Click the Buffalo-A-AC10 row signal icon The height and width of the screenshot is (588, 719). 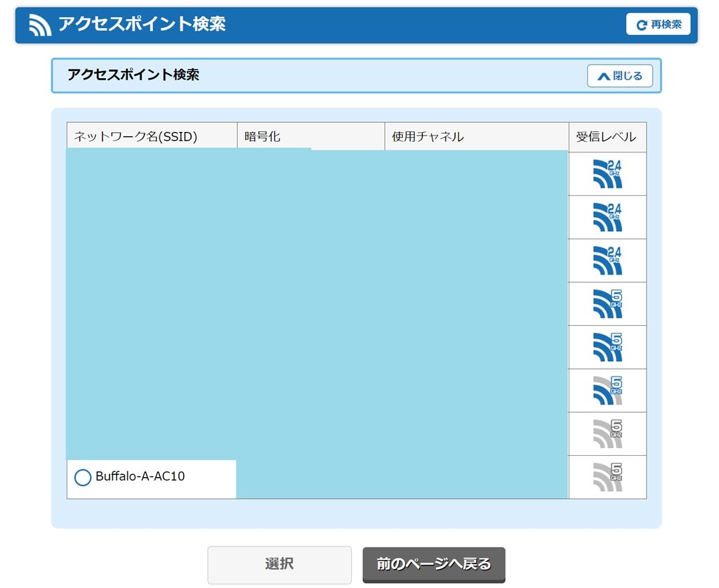(x=607, y=477)
